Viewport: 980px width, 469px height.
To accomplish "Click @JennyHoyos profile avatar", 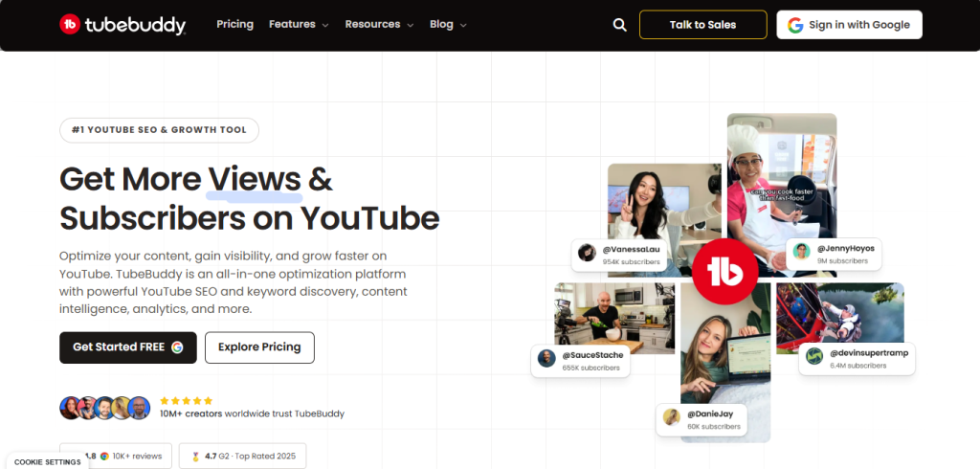I will [x=802, y=252].
